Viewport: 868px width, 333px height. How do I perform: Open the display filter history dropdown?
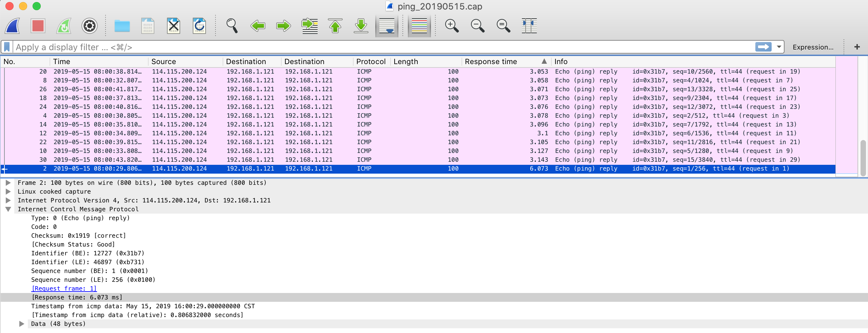[x=778, y=47]
